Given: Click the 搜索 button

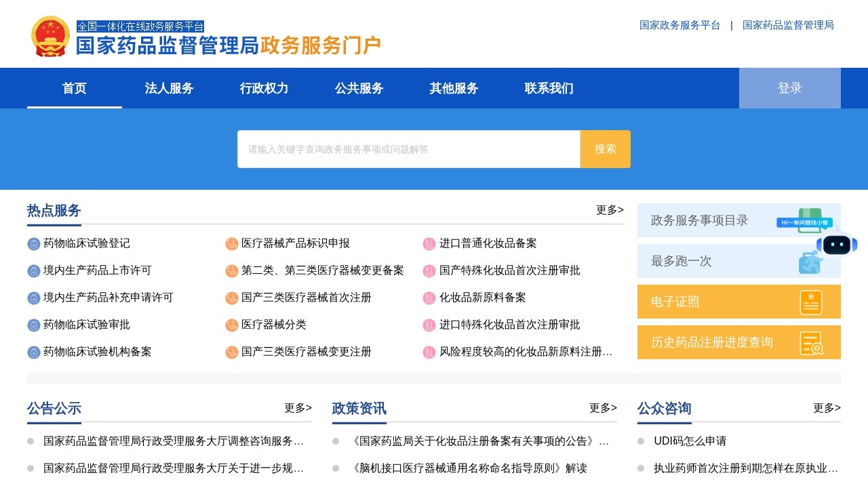Looking at the screenshot, I should tap(606, 149).
